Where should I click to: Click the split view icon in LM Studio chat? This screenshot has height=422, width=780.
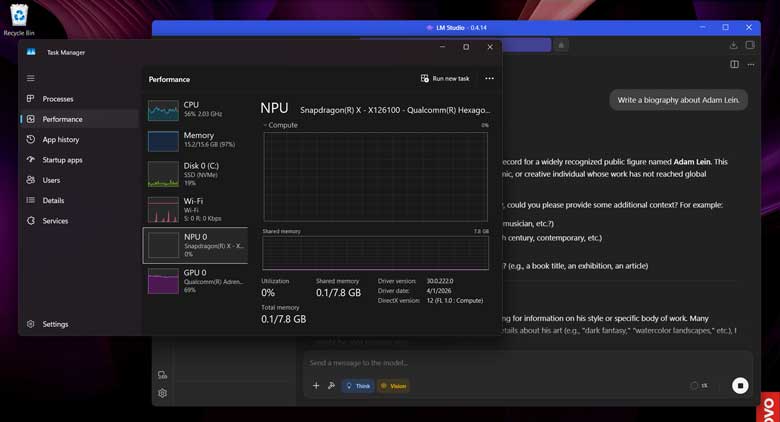click(x=734, y=64)
